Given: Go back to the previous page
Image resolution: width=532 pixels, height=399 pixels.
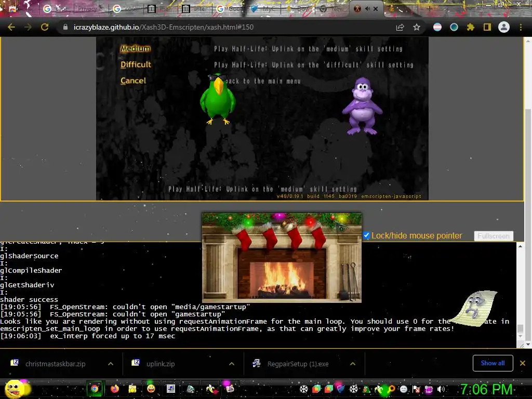Looking at the screenshot, I should pos(11,27).
